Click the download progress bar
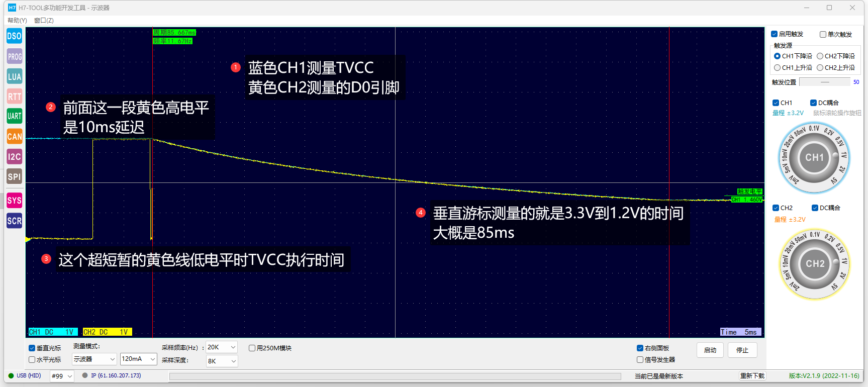 click(395, 376)
